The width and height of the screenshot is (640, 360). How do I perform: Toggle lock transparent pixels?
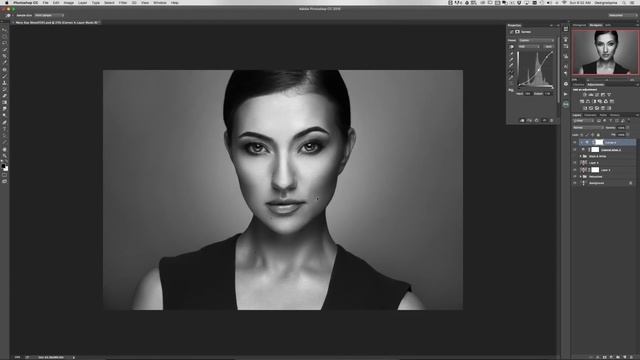click(x=582, y=135)
